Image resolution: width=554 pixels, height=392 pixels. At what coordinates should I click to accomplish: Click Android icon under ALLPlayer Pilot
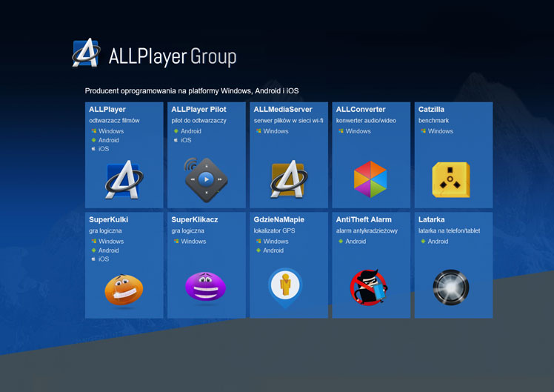[x=176, y=131]
